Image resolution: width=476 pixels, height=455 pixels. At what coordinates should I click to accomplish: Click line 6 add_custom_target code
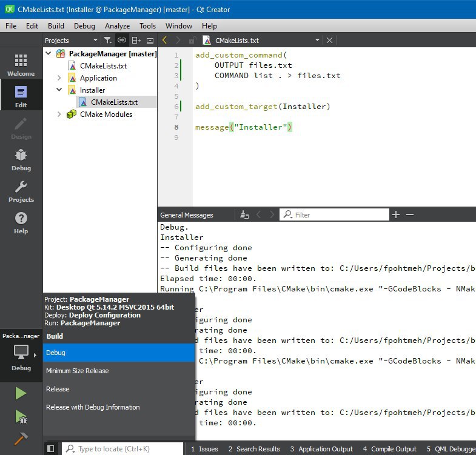point(263,107)
